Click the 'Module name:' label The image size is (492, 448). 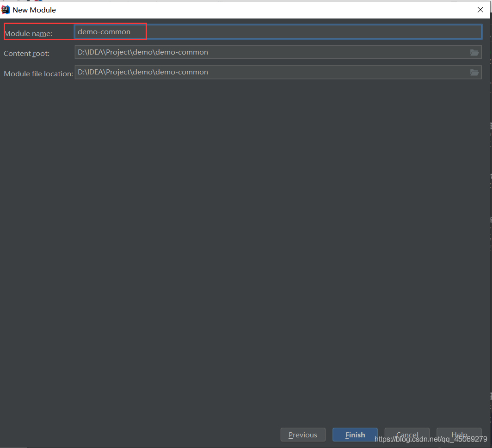pyautogui.click(x=29, y=34)
